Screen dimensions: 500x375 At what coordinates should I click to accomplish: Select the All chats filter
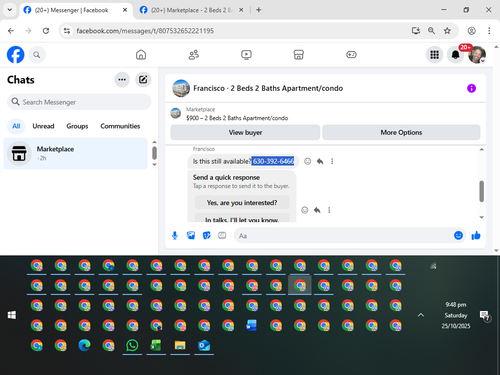16,126
